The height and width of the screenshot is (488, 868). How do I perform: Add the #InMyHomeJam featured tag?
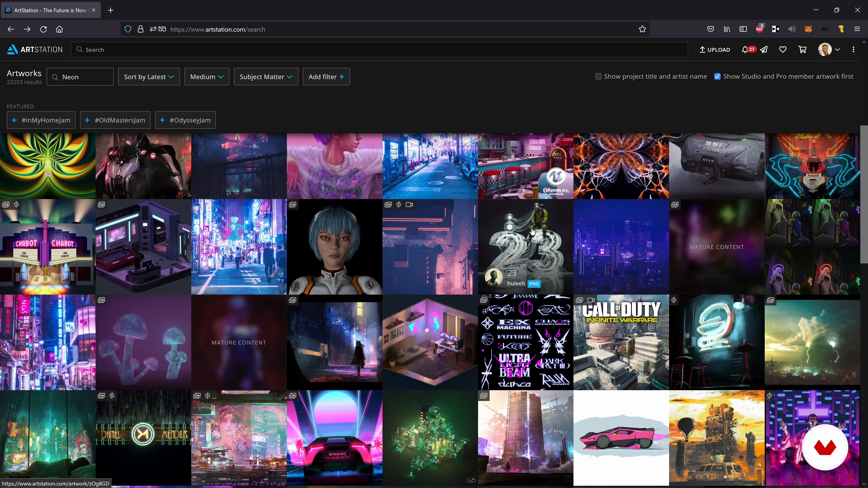coord(41,120)
